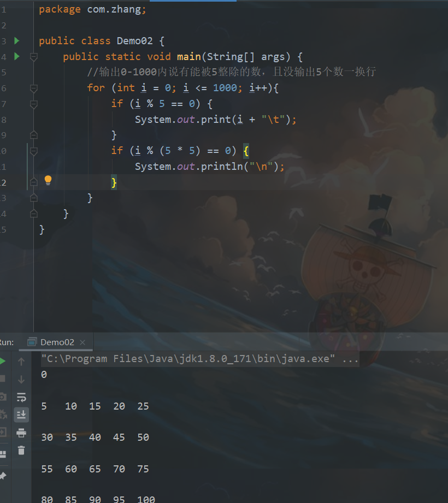Click console output value 100
The image size is (448, 503).
point(146,499)
